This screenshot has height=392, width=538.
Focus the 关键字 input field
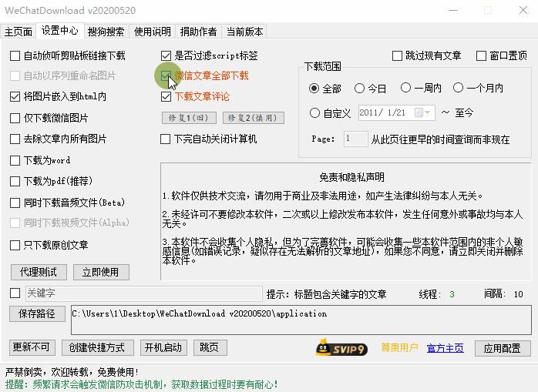tap(144, 293)
